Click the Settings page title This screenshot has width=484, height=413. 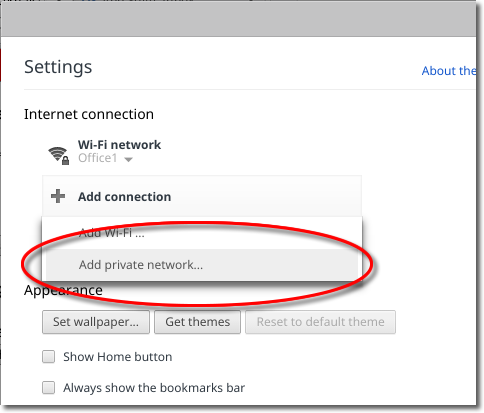pos(58,67)
